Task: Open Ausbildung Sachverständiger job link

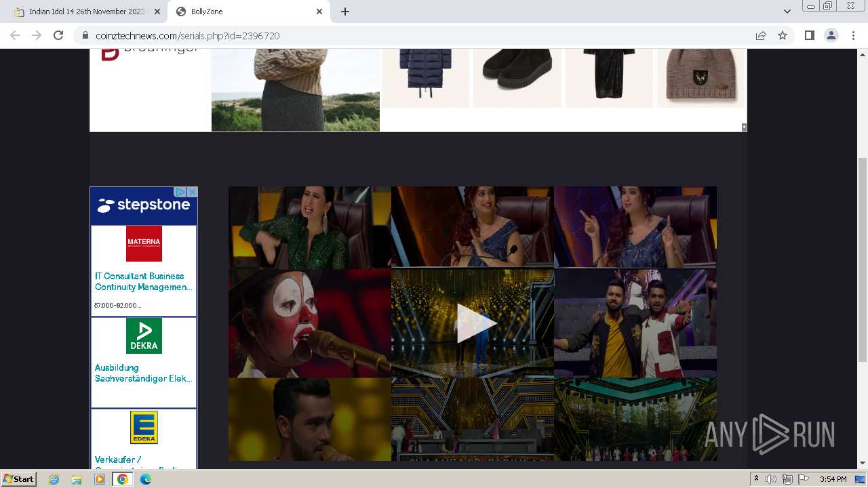Action: tap(143, 373)
